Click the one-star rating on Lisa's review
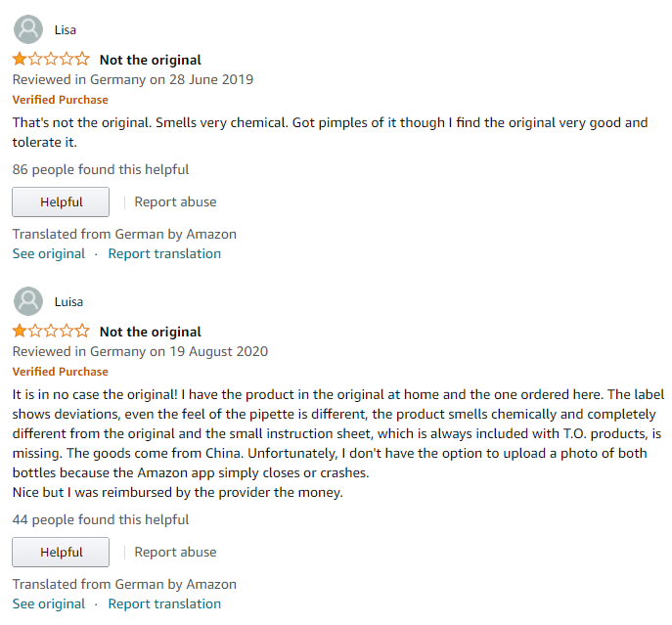 [x=51, y=60]
